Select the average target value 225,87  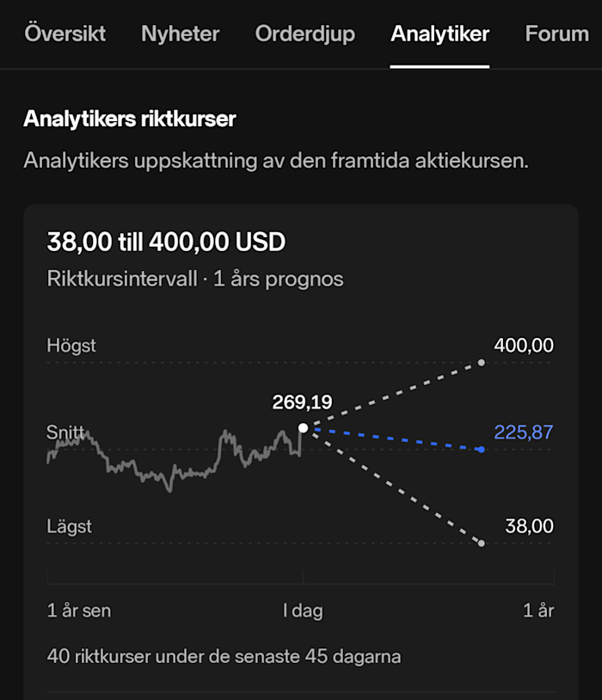524,433
